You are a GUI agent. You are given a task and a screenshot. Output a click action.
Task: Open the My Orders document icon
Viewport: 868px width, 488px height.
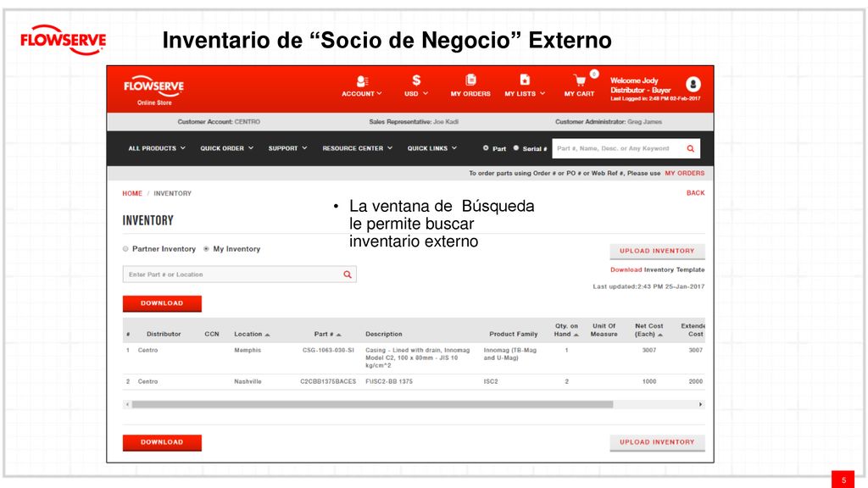(470, 80)
